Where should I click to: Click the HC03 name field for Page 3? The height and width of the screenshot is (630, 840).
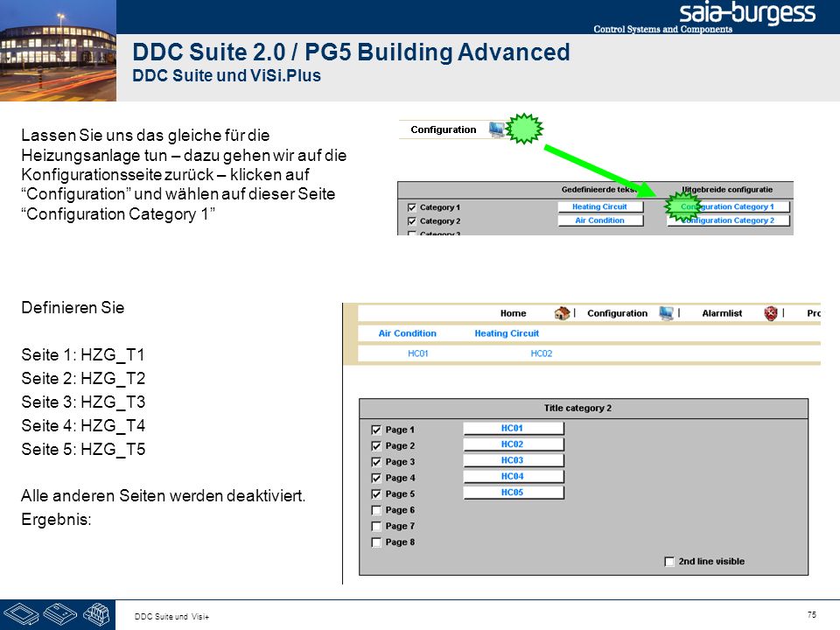pyautogui.click(x=514, y=460)
